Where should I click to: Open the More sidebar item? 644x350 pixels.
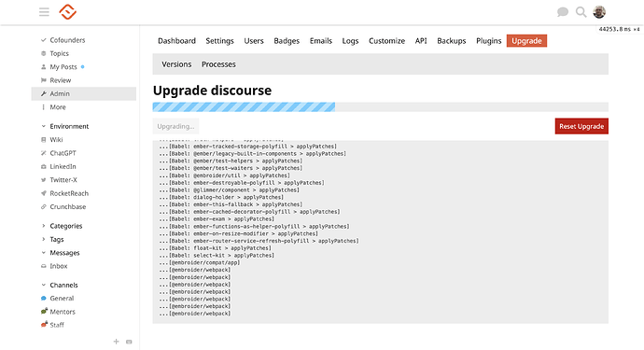point(58,107)
